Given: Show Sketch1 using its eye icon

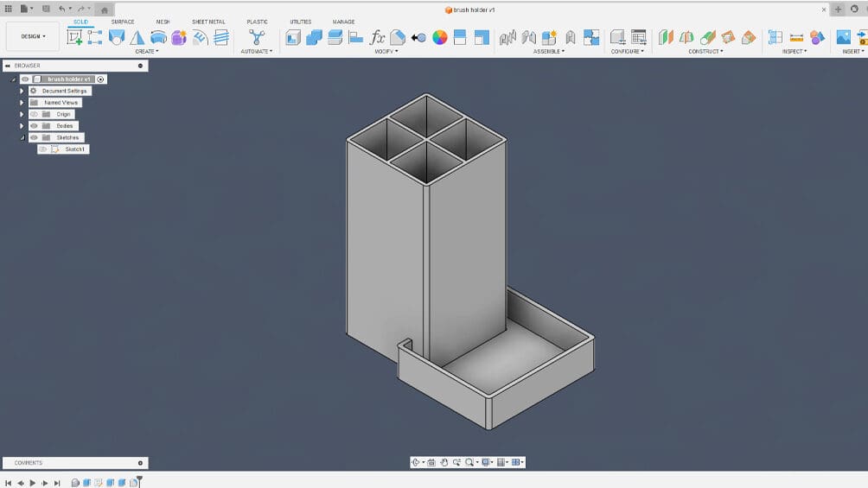Looking at the screenshot, I should [42, 149].
